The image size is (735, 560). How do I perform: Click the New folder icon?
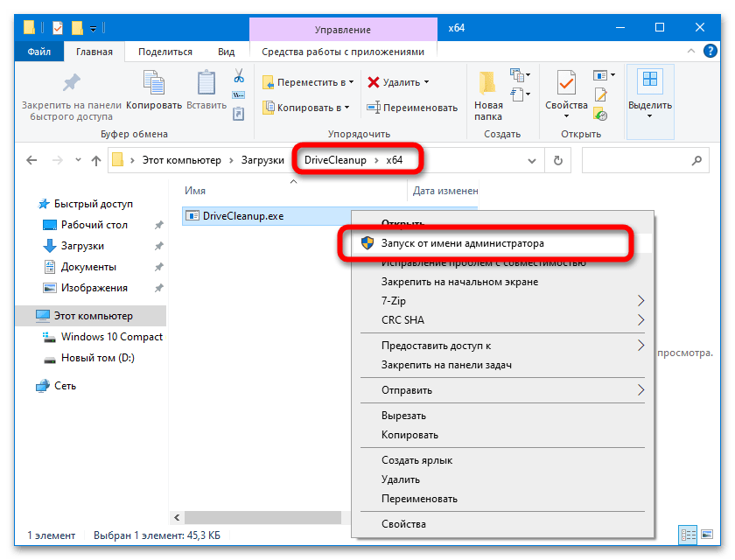[487, 83]
